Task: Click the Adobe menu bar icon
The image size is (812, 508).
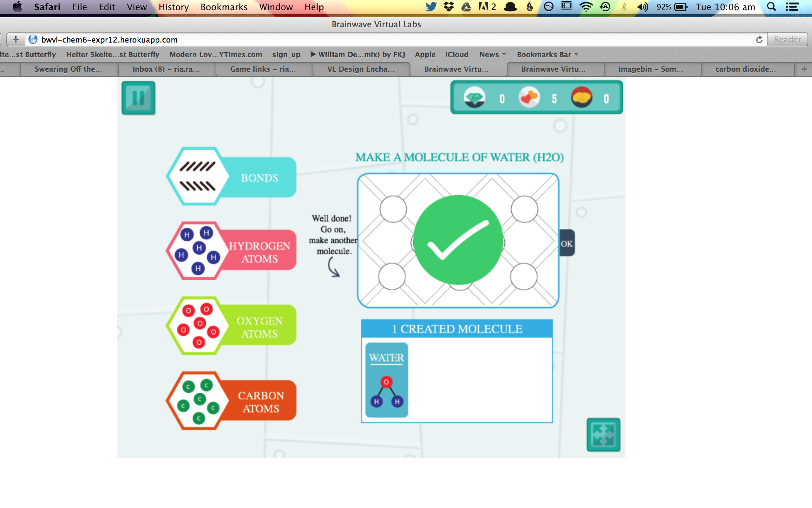Action: (487, 7)
